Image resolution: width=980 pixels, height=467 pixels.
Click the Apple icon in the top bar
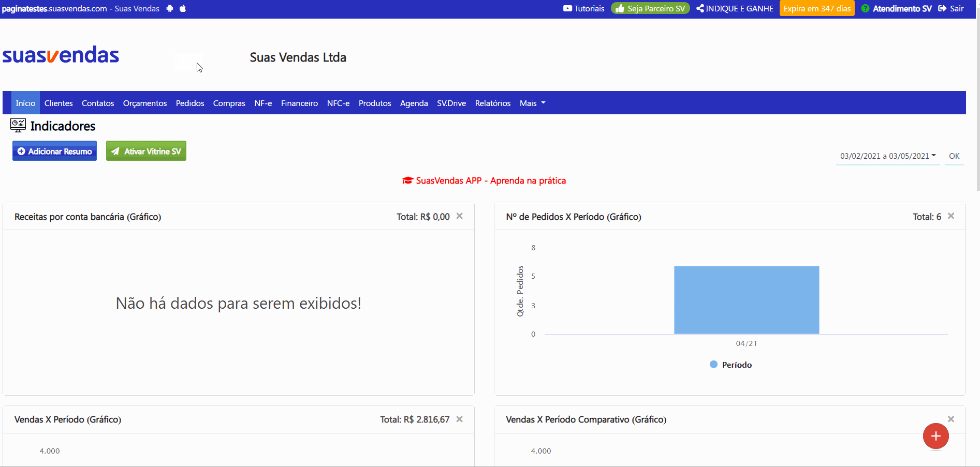coord(183,8)
